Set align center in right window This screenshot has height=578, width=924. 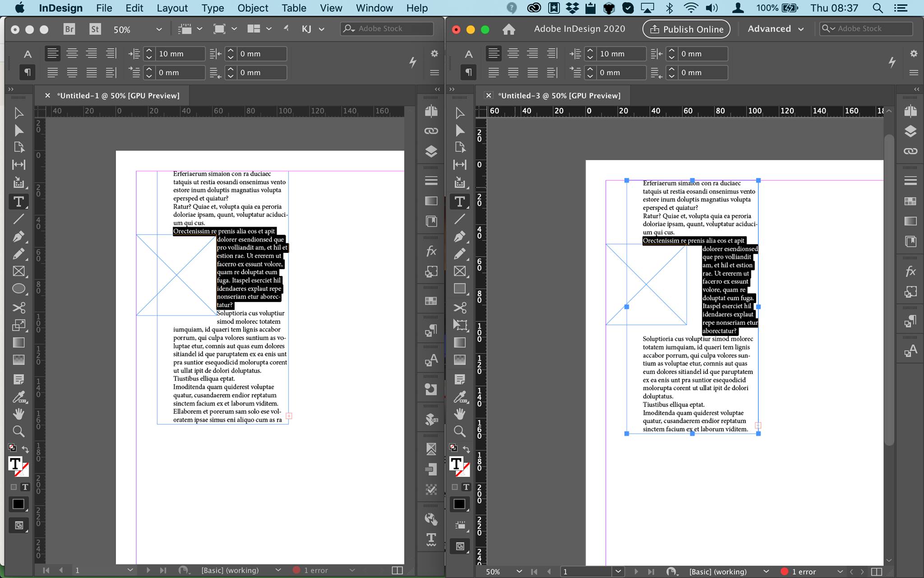(x=513, y=54)
